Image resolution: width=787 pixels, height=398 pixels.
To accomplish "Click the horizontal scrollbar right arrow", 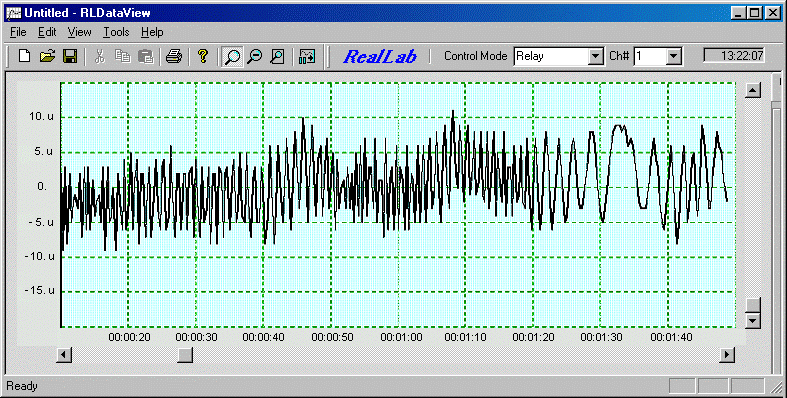I will tap(727, 355).
